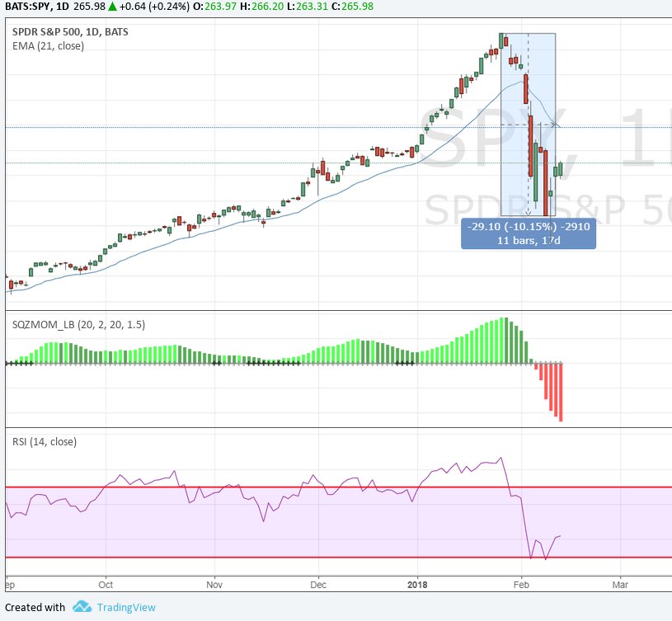
Task: Select the RSI (14, close) indicator label
Action: 45,442
